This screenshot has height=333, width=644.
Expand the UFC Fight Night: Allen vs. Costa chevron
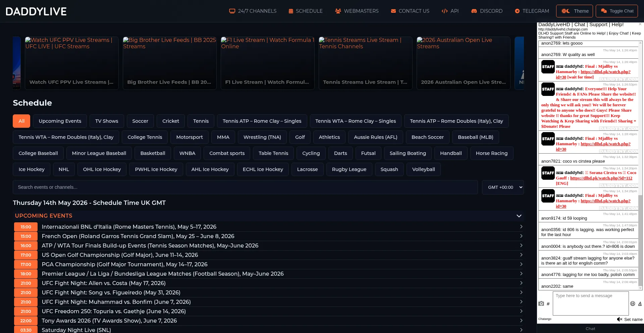tap(521, 283)
